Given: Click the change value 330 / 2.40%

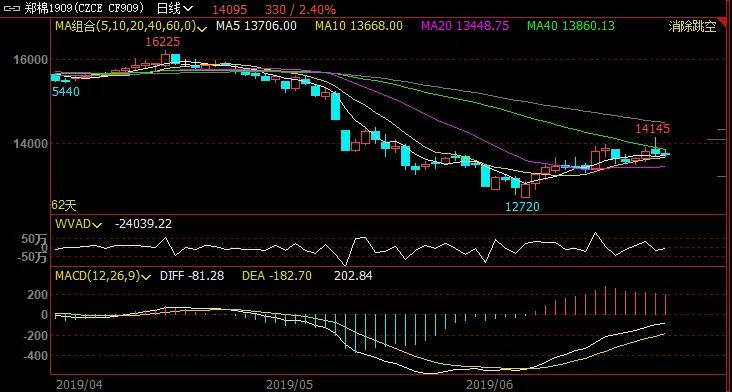Looking at the screenshot, I should [x=301, y=9].
